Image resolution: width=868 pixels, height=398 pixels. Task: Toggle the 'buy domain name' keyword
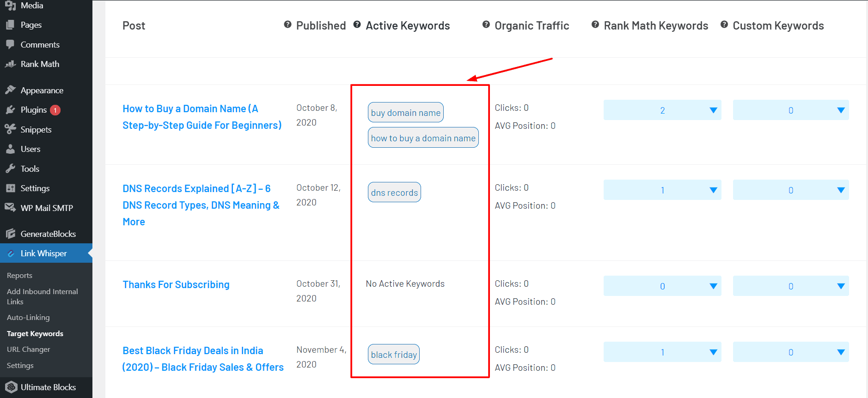click(x=405, y=113)
